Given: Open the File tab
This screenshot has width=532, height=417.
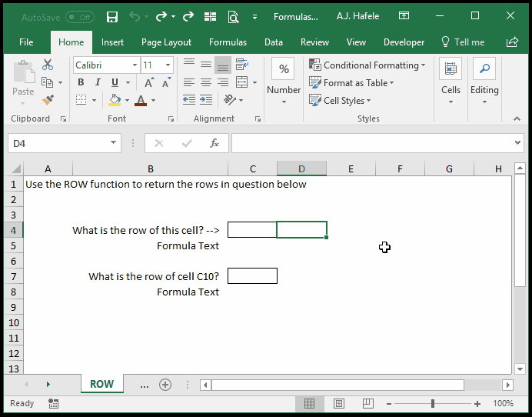Looking at the screenshot, I should (x=26, y=42).
